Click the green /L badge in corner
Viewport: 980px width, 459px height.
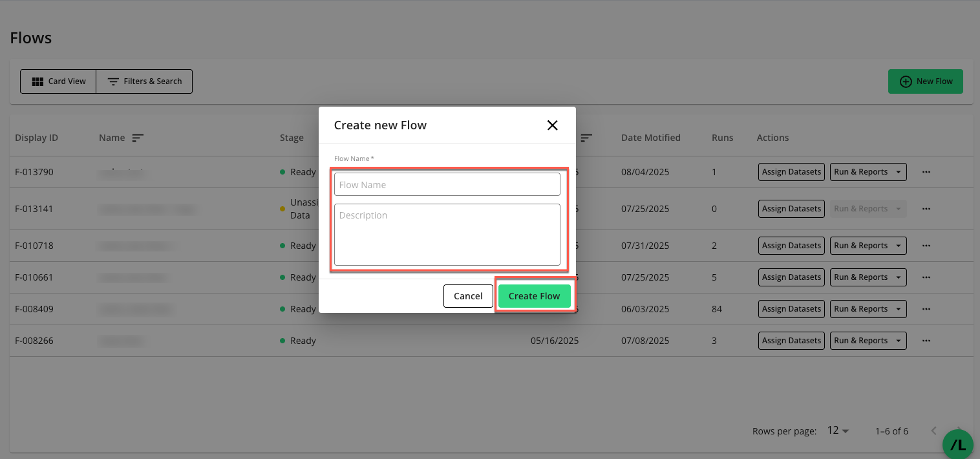coord(957,444)
